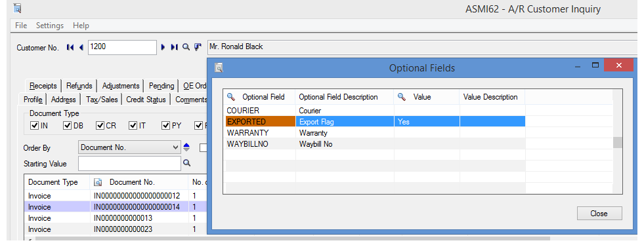Open the Customer No. finder magnifier
Viewport: 644px width, 247px height.
(x=186, y=47)
